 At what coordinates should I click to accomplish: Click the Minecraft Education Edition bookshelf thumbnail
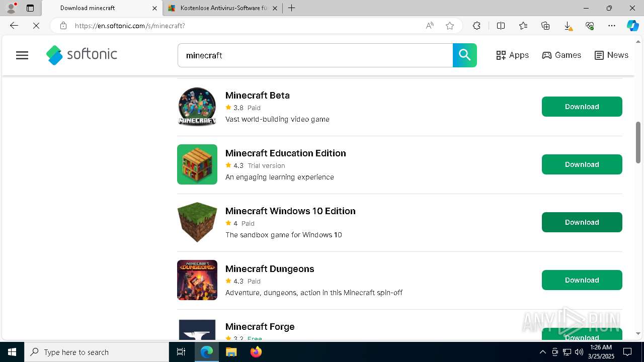pyautogui.click(x=197, y=164)
